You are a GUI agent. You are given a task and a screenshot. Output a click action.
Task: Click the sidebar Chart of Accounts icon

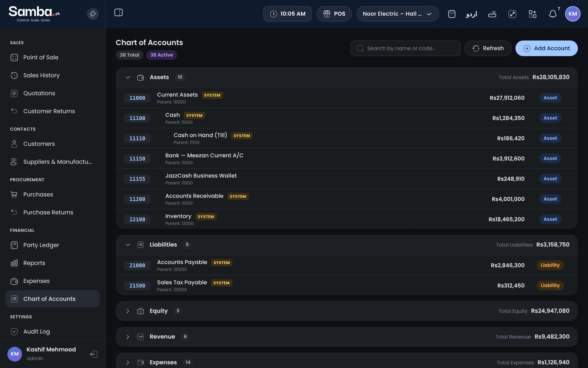pyautogui.click(x=14, y=299)
